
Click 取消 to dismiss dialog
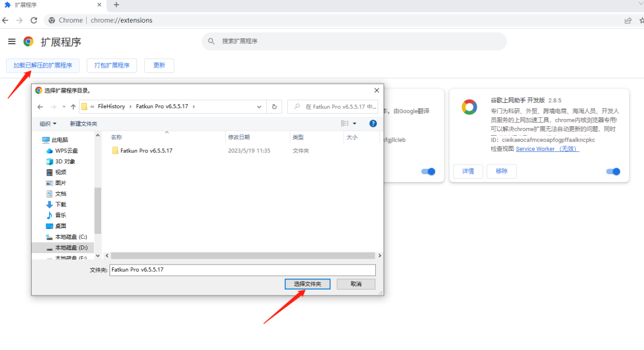pyautogui.click(x=356, y=284)
